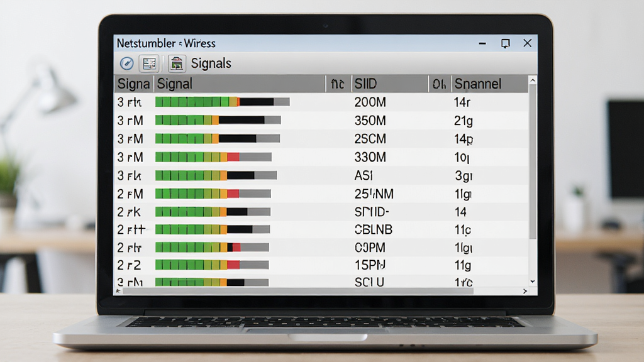This screenshot has width=644, height=362.
Task: Select the signal bar for 200M
Action: [222, 102]
